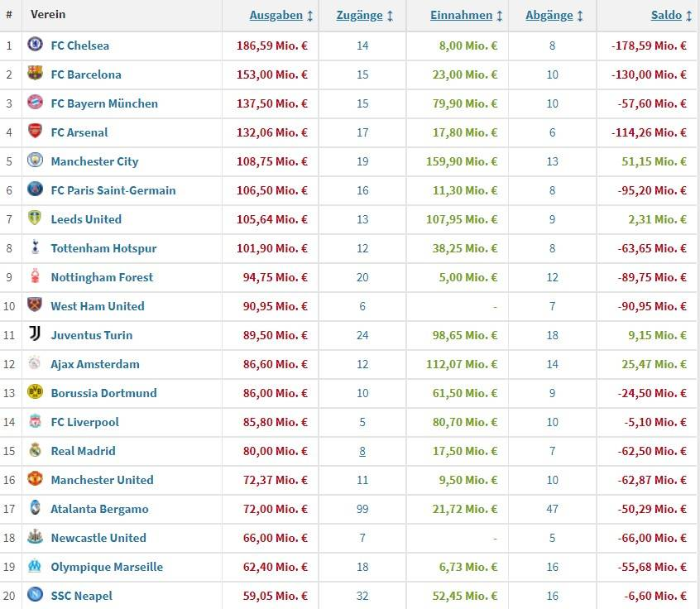Open the West Ham United link
This screenshot has height=609, width=700.
(x=98, y=306)
